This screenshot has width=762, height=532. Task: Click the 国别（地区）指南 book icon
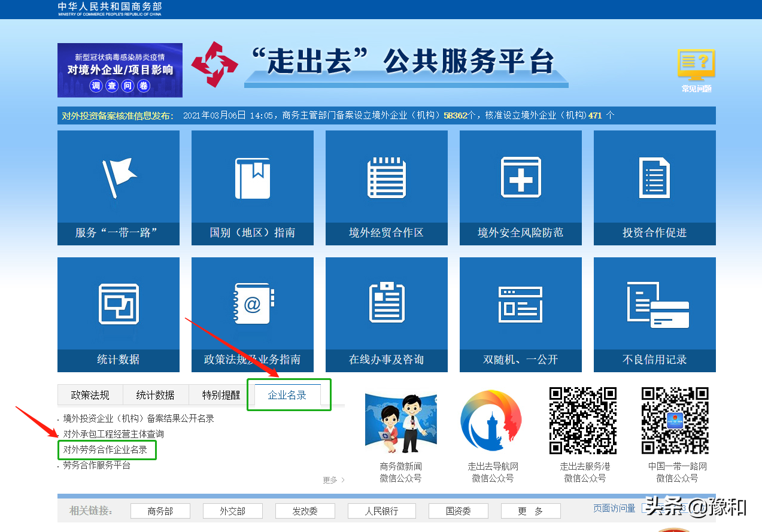(x=252, y=177)
